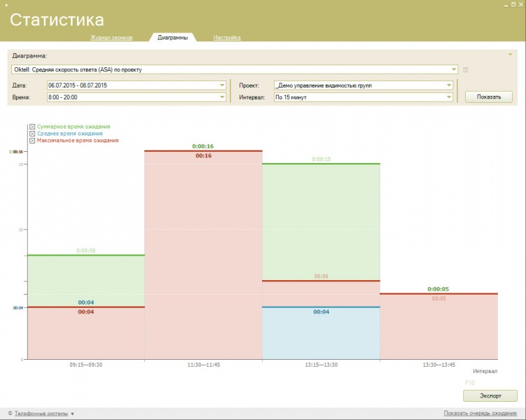Click the 13:15—13:30 interval label
The height and width of the screenshot is (420, 526).
point(321,365)
